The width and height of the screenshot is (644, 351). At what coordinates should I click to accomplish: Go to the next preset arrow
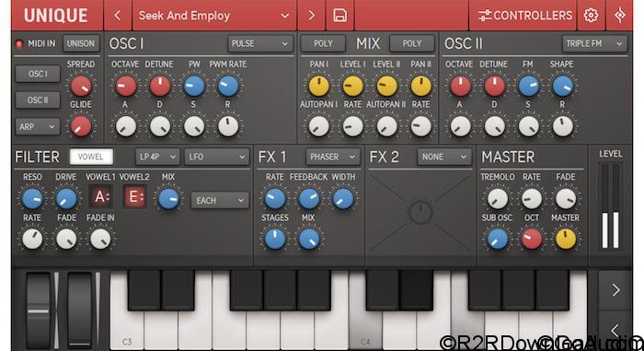311,16
